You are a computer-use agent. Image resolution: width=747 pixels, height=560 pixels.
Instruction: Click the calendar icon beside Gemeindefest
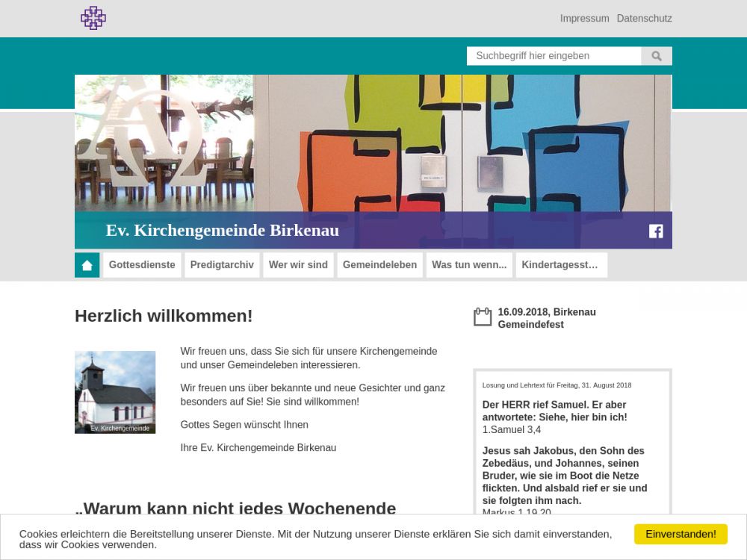click(483, 317)
